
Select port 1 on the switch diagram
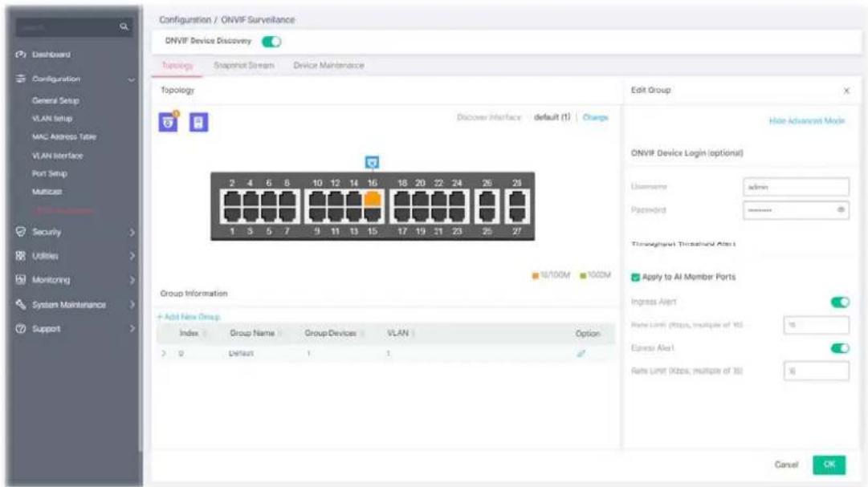click(232, 214)
